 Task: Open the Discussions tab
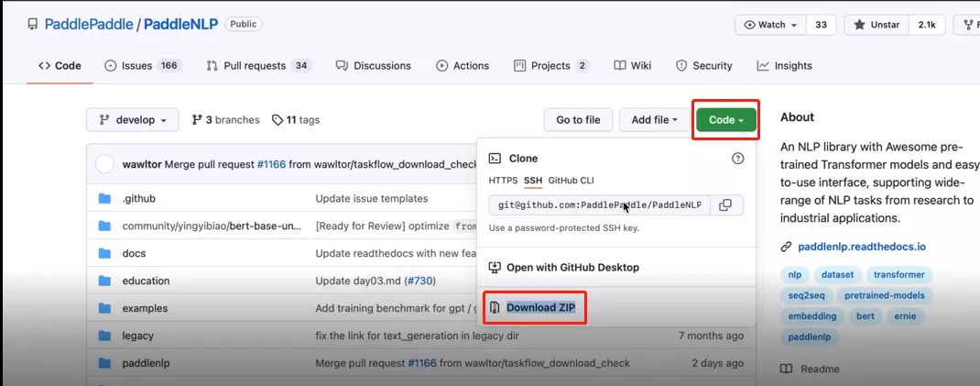373,66
